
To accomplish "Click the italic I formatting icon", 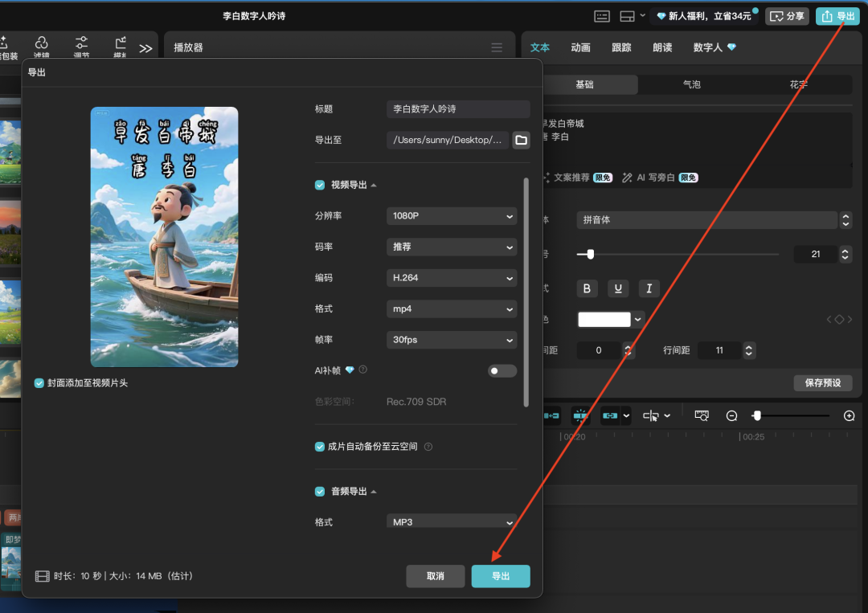I will (649, 288).
